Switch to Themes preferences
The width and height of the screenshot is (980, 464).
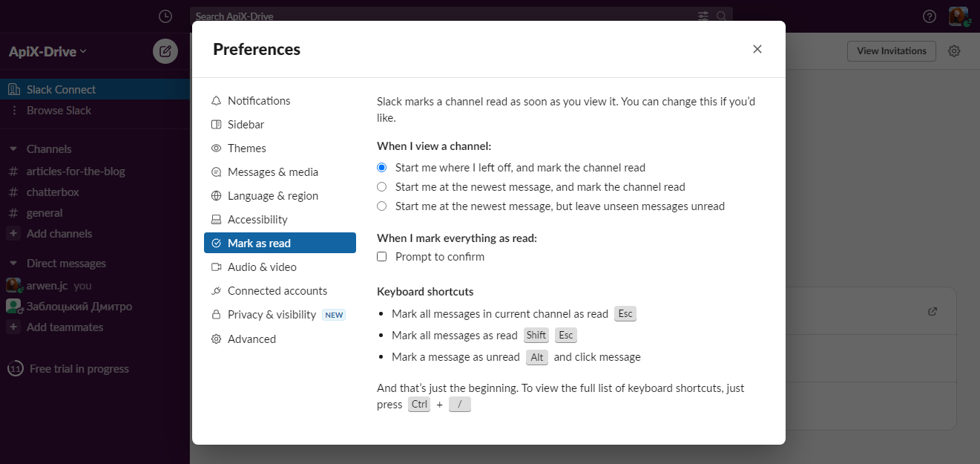pos(280,148)
